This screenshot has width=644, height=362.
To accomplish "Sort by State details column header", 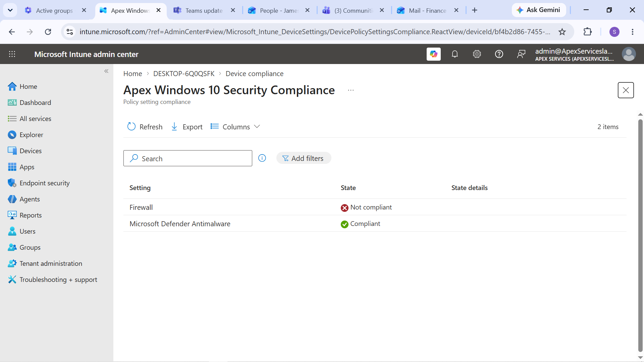I will click(469, 188).
